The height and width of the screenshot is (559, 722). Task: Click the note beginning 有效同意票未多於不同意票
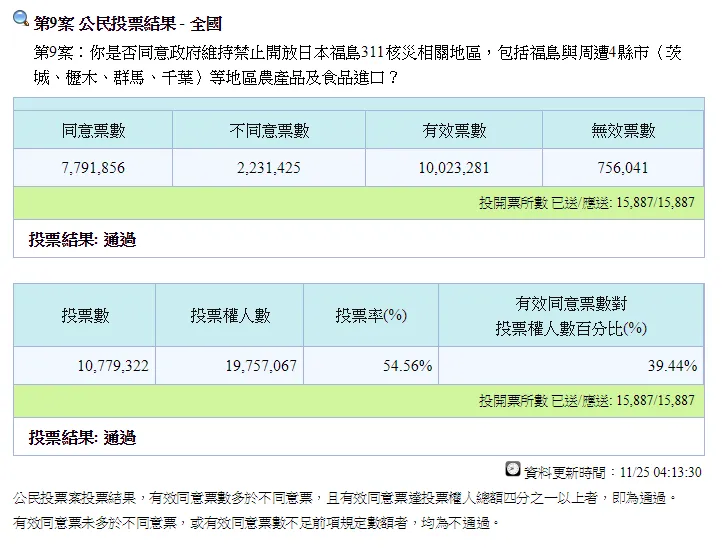tap(256, 523)
